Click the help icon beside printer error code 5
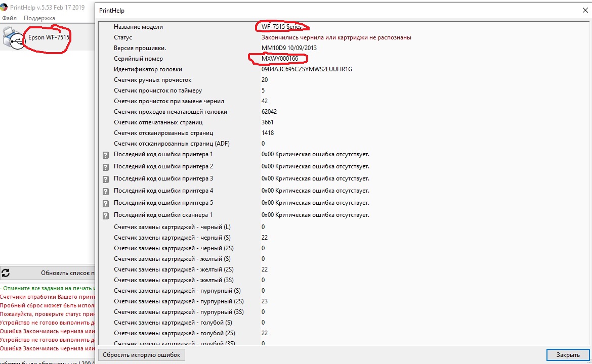Image resolution: width=592 pixels, height=364 pixels. point(106,203)
